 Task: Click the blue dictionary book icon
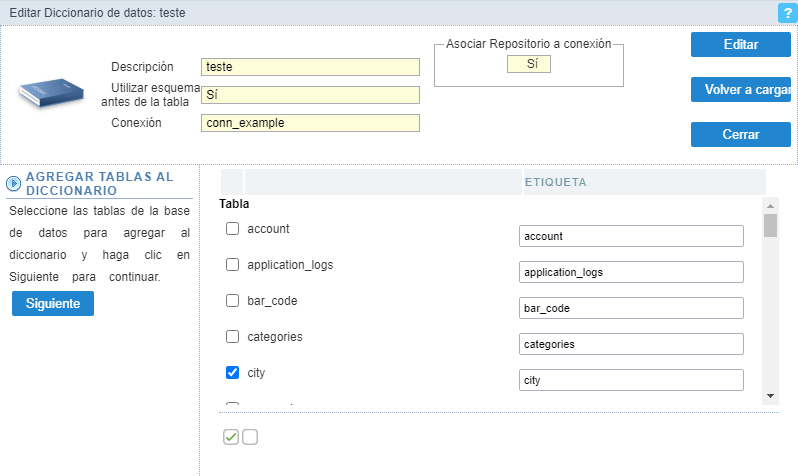[49, 94]
